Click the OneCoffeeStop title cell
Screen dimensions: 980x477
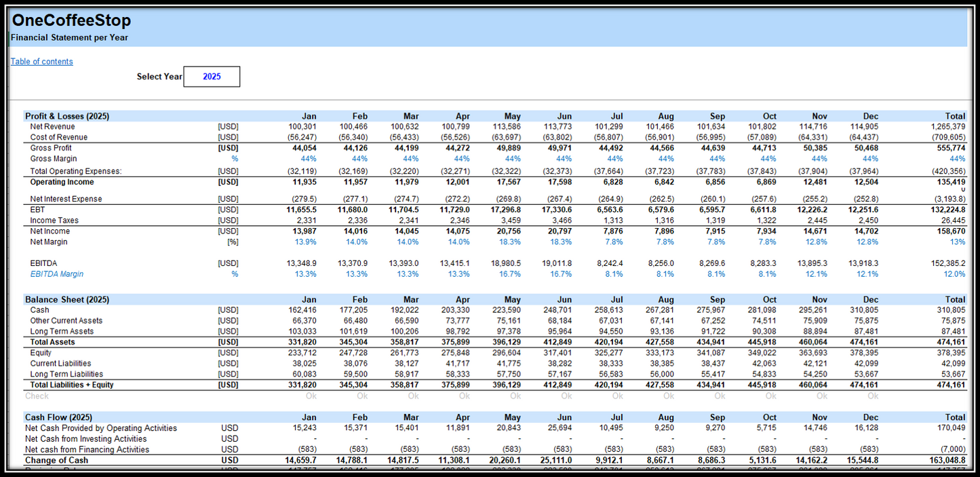[x=72, y=21]
